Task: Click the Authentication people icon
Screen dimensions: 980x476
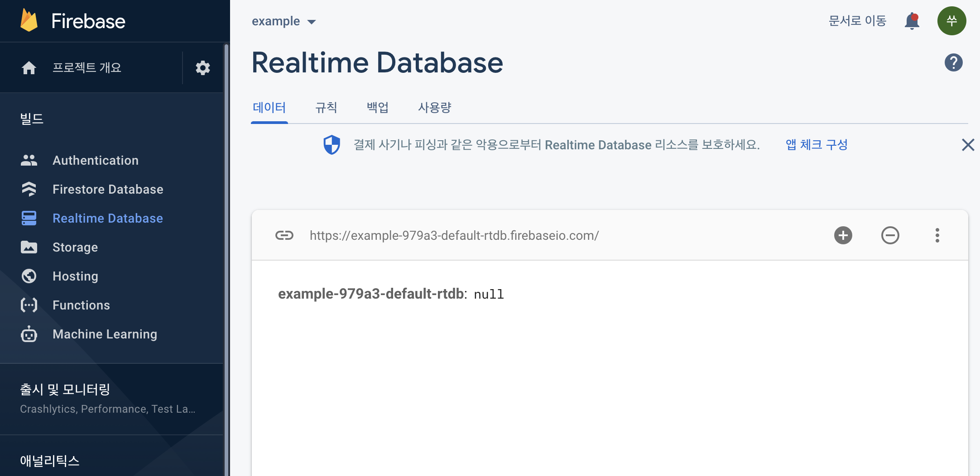Action: (29, 160)
